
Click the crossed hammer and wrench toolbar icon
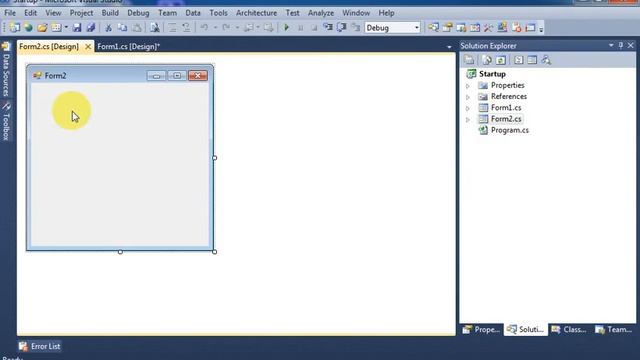489,28
